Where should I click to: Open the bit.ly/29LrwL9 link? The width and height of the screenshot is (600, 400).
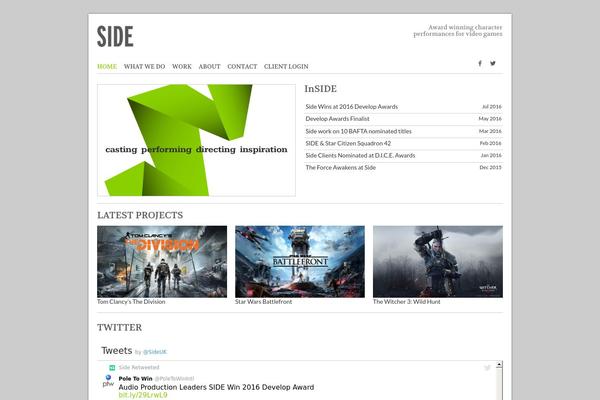[x=143, y=395]
